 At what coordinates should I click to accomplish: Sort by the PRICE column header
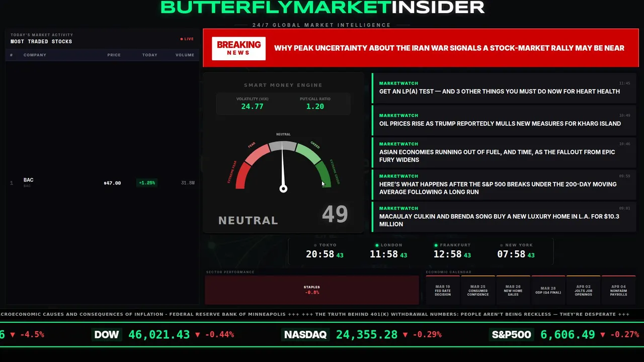click(x=114, y=55)
